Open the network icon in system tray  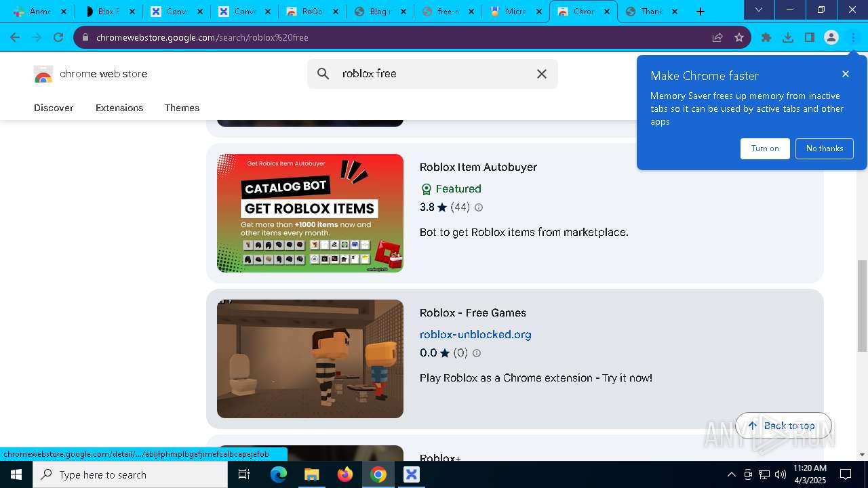point(764,474)
